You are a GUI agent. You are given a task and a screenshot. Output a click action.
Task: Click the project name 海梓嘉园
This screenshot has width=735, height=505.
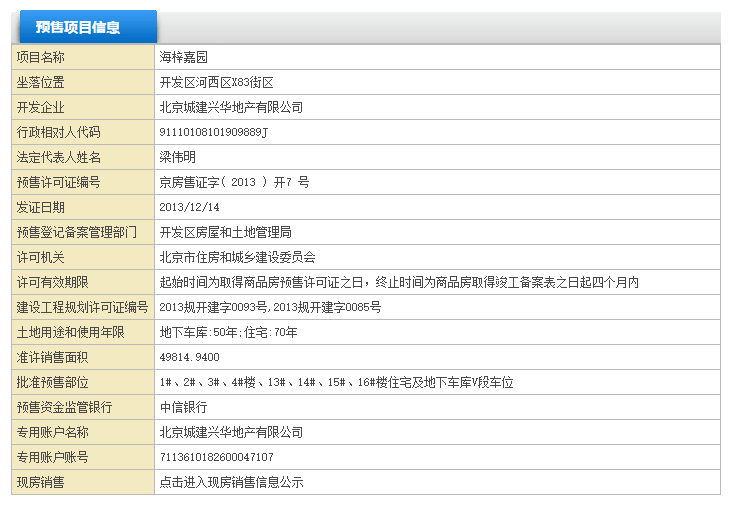[x=183, y=57]
